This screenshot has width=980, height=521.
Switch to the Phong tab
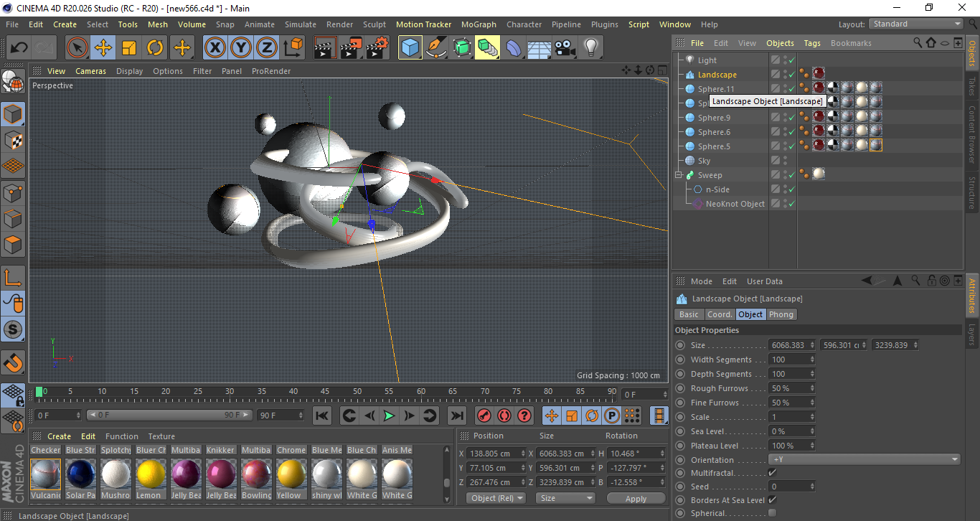781,314
